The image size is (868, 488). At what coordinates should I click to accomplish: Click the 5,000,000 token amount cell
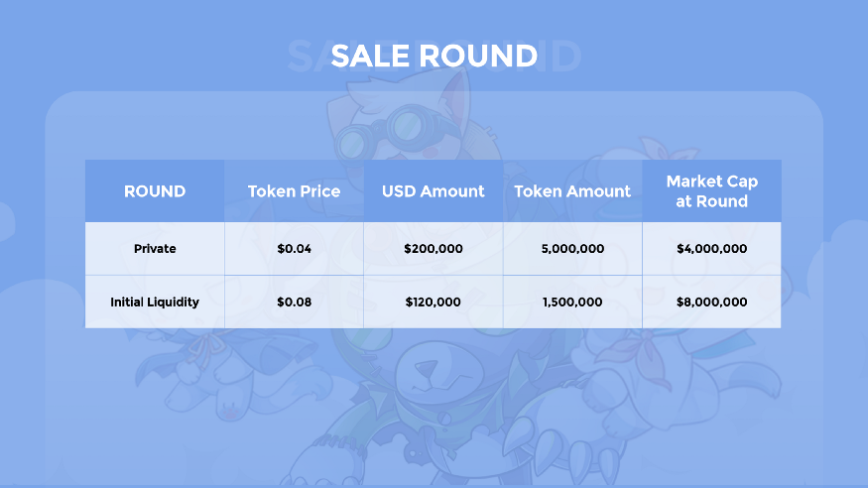click(572, 248)
